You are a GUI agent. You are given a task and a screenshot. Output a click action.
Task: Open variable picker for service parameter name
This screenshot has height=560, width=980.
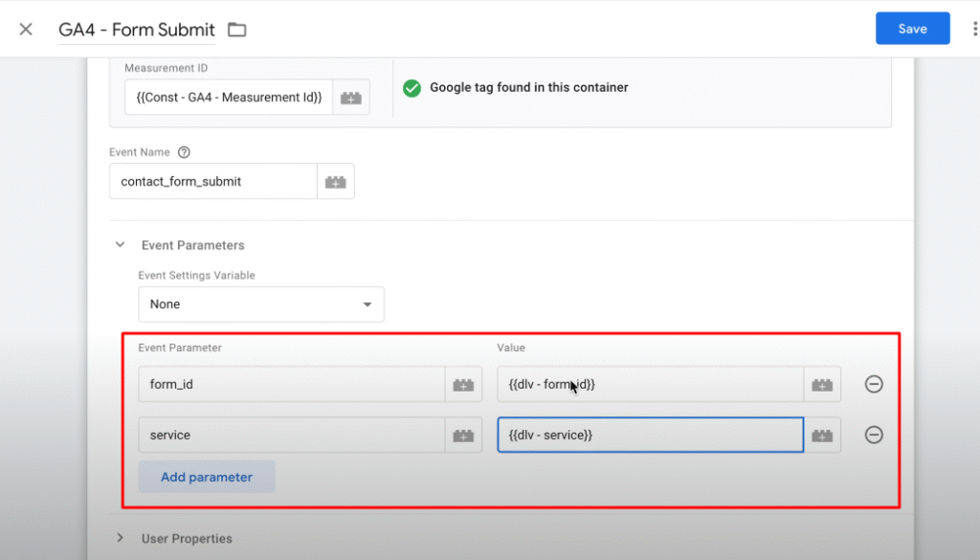(463, 436)
